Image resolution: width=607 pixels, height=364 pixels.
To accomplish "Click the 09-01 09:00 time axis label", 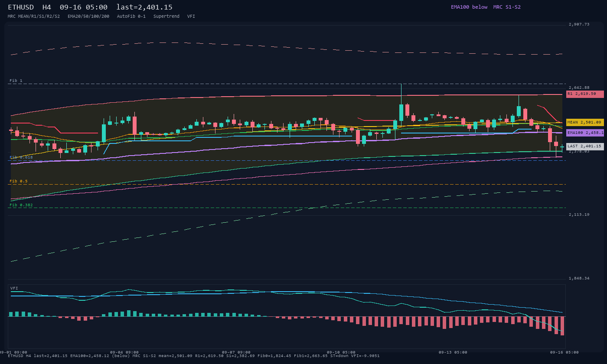I will [x=13, y=352].
